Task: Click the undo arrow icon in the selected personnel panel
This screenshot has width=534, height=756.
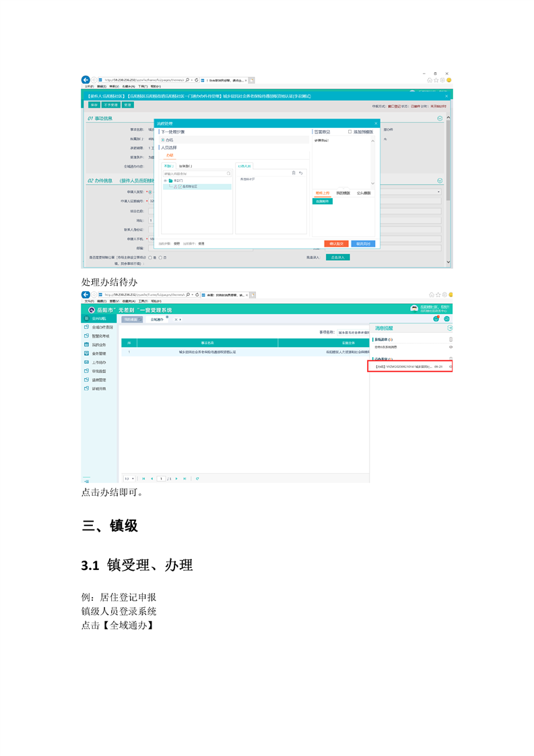Action: coord(301,173)
